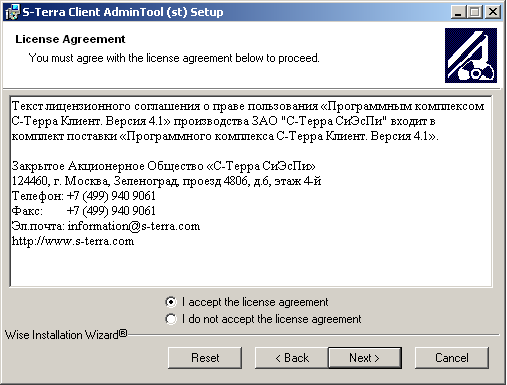Click the information@s-terra.com email text

134,226
